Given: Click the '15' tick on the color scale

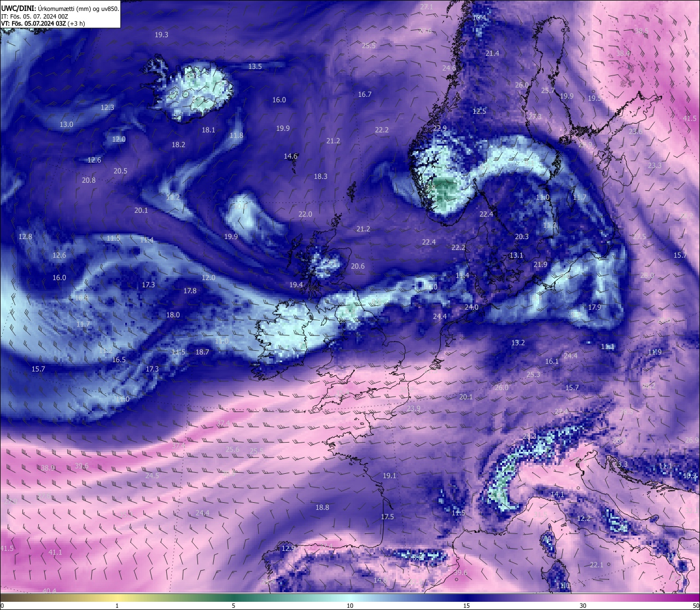Looking at the screenshot, I should [466, 606].
